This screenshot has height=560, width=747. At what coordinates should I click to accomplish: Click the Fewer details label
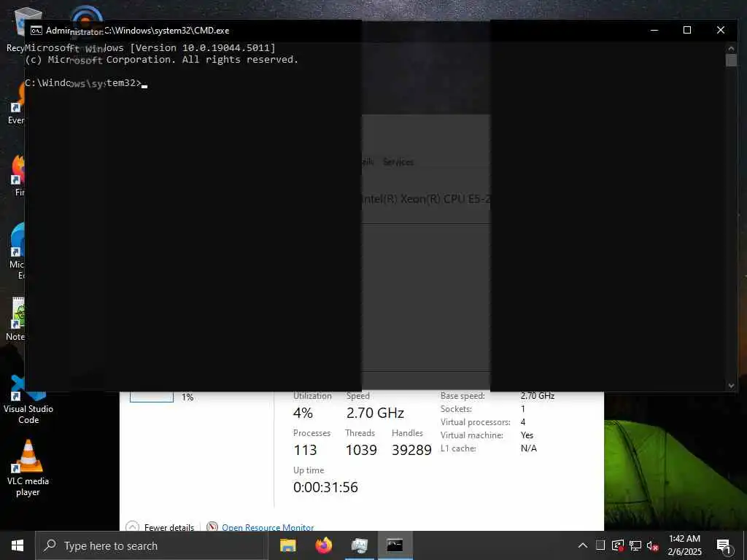click(169, 527)
